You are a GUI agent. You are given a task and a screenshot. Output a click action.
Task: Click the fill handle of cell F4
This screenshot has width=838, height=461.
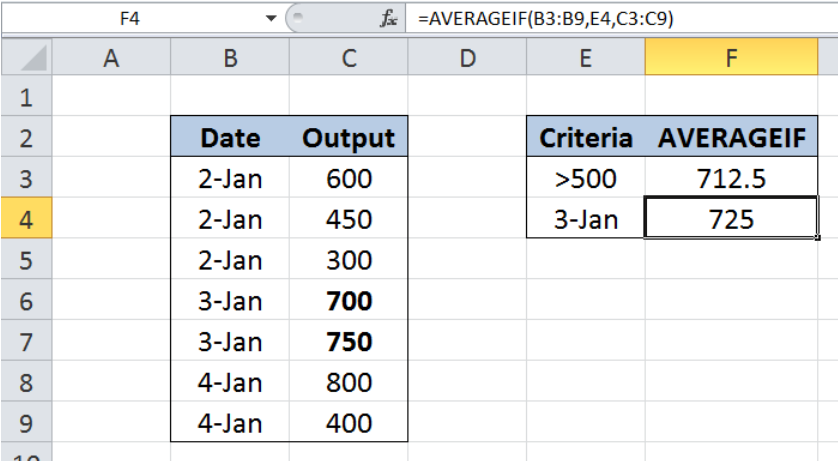point(818,238)
